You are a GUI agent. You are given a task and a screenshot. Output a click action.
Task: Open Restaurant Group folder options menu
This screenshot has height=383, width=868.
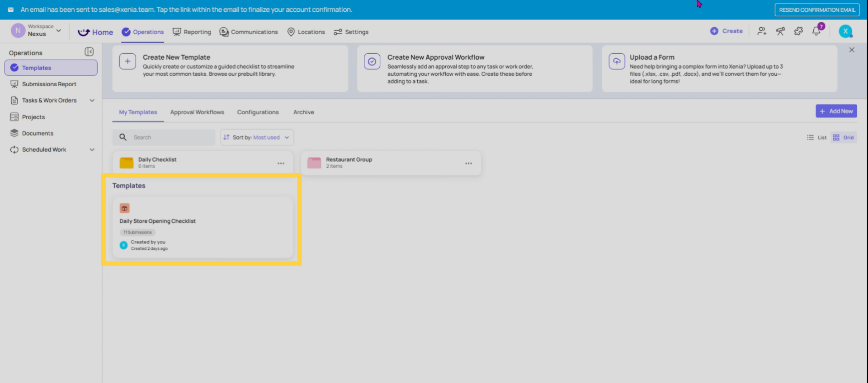[468, 163]
